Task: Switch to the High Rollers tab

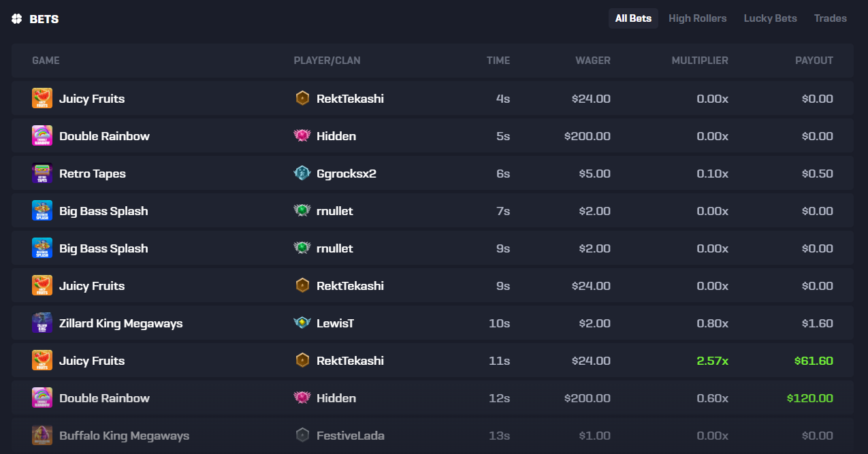Action: point(697,18)
